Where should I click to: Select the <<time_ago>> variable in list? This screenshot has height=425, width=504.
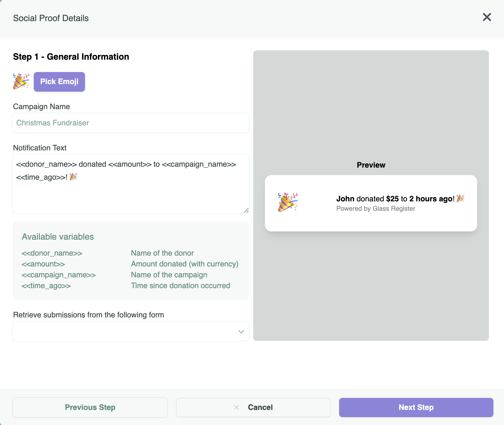pyautogui.click(x=46, y=286)
